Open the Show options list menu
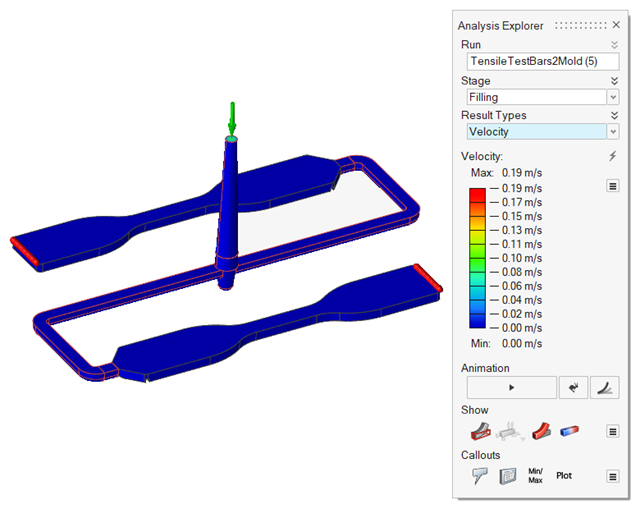This screenshot has height=509, width=640. (x=612, y=431)
